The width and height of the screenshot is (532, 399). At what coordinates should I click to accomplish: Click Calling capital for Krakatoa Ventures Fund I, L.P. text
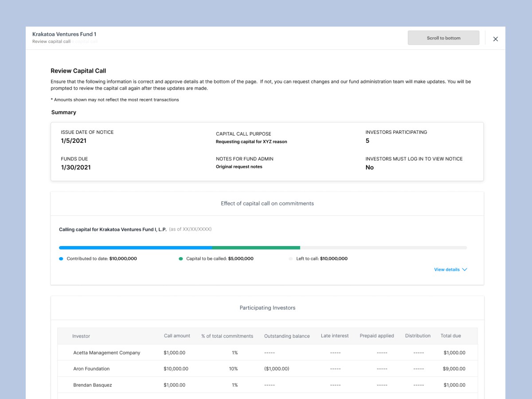pos(113,230)
